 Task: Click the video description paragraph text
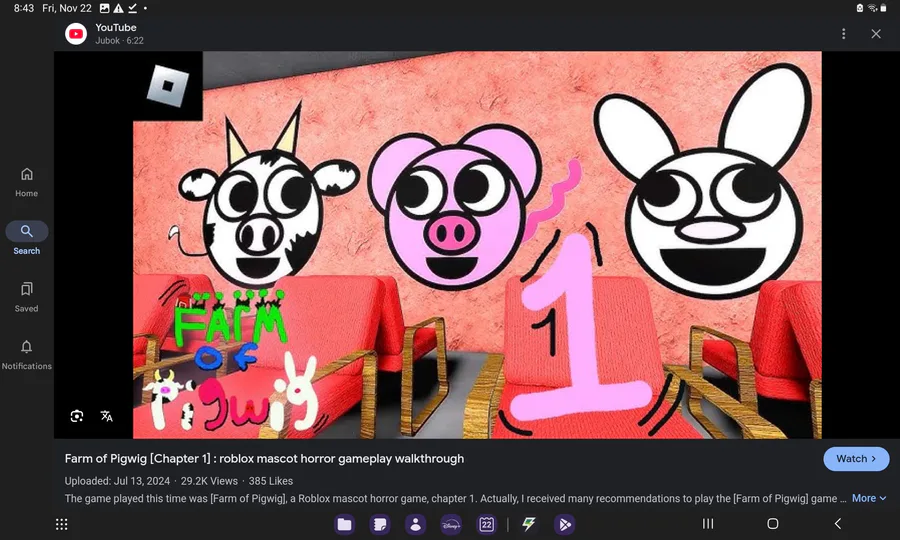[x=455, y=498]
